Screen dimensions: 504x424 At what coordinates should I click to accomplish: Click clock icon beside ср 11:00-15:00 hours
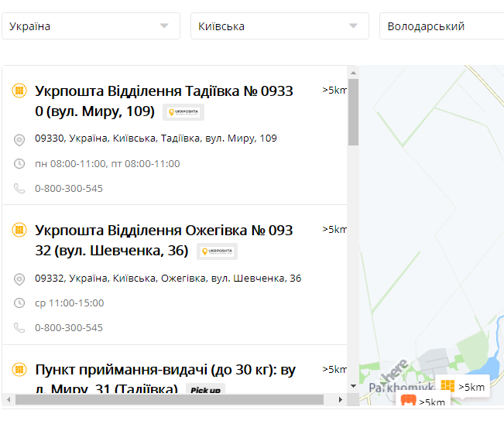19,303
